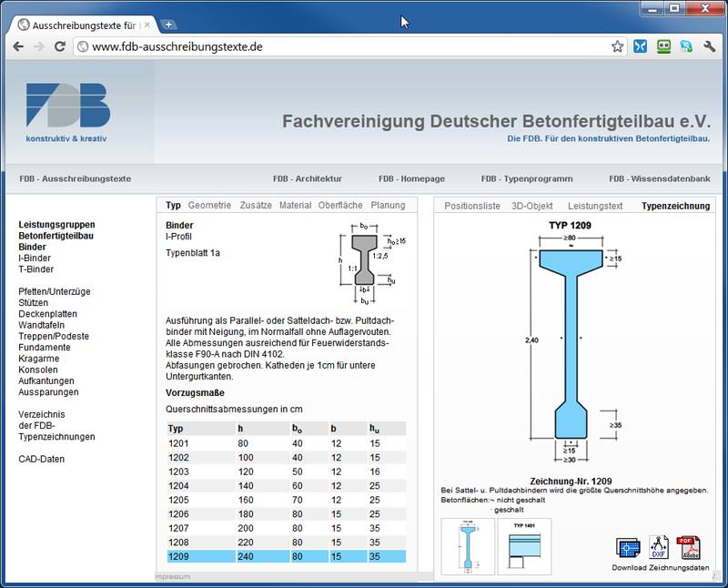Viewport: 728px width, 588px height.
Task: Open FDB - Typenprogramm navigation link
Action: point(527,178)
